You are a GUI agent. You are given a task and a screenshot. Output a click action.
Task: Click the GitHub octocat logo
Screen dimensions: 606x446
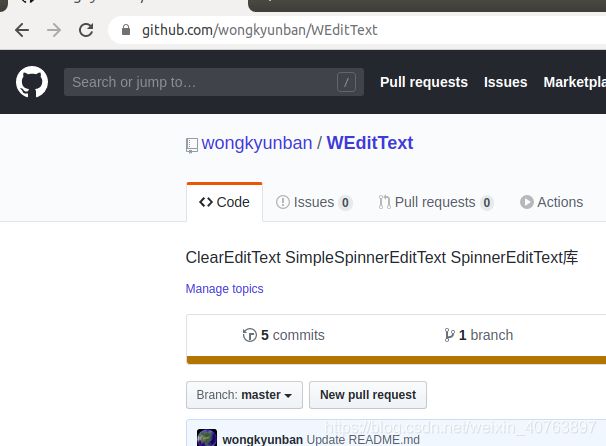tap(32, 82)
